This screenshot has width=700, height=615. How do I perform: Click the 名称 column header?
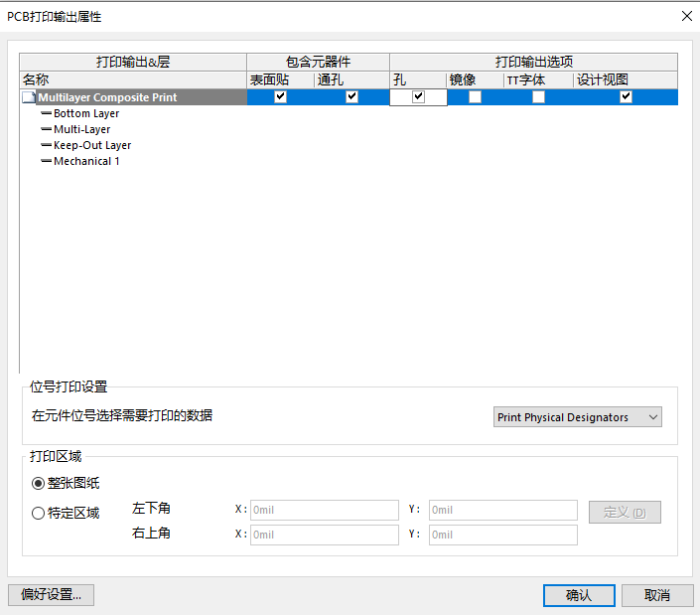pos(133,79)
